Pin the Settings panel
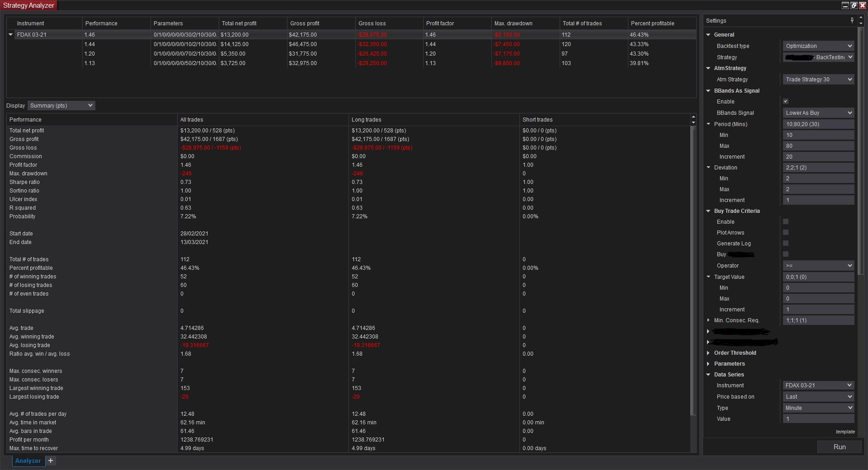This screenshot has height=470, width=868. 852,20
